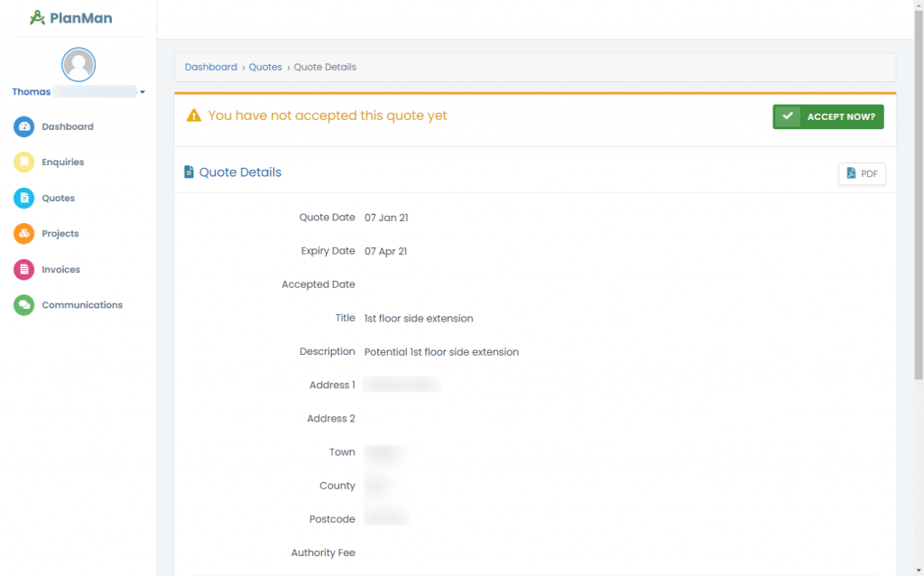Open Communications sidebar menu label
Screen dimensions: 924x576
[82, 305]
